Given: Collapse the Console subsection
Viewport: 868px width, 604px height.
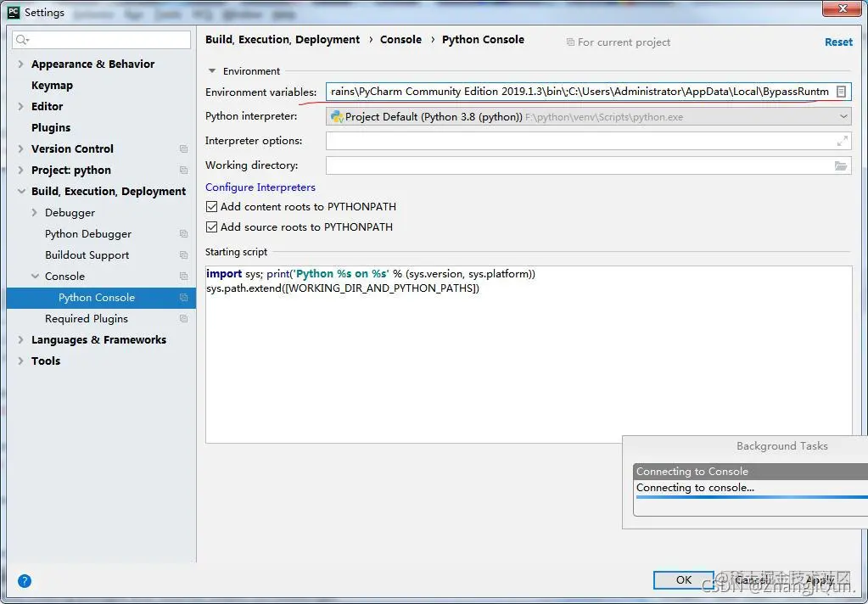Looking at the screenshot, I should (35, 277).
